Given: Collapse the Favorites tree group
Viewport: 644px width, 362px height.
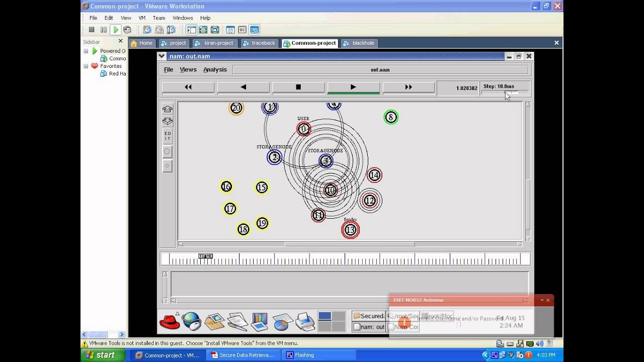Looking at the screenshot, I should [86, 66].
